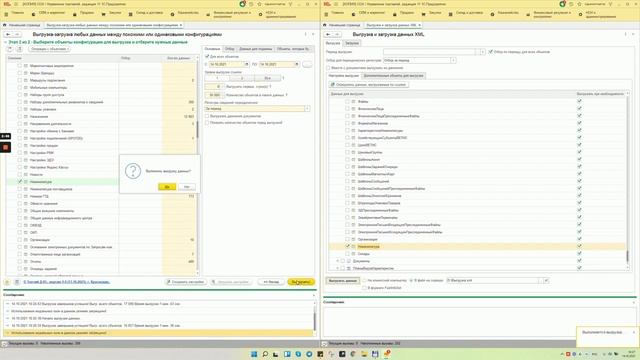Open Закупки section in left window

pos(111,13)
